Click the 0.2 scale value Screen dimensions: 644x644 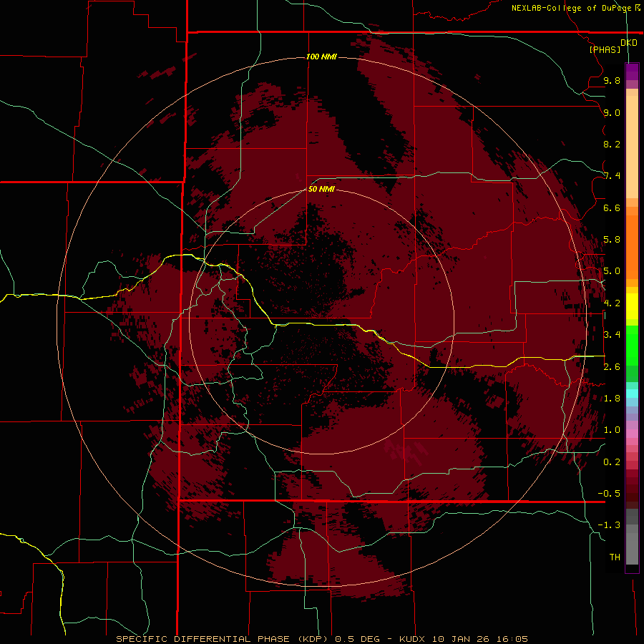[x=612, y=462]
